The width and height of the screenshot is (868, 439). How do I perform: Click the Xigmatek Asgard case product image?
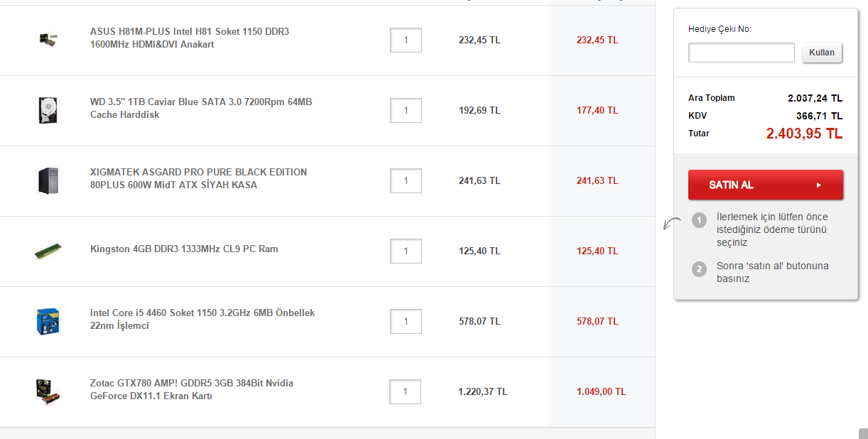(x=48, y=180)
